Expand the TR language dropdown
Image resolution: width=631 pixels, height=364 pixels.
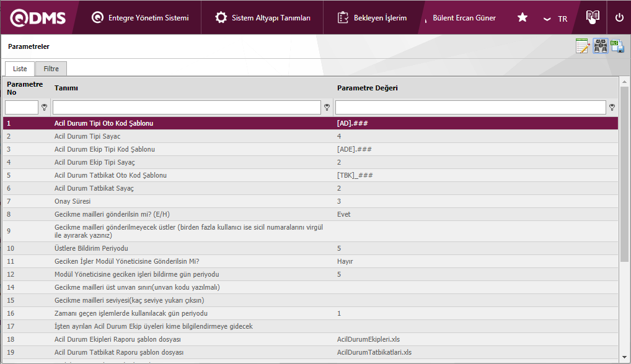click(x=555, y=19)
